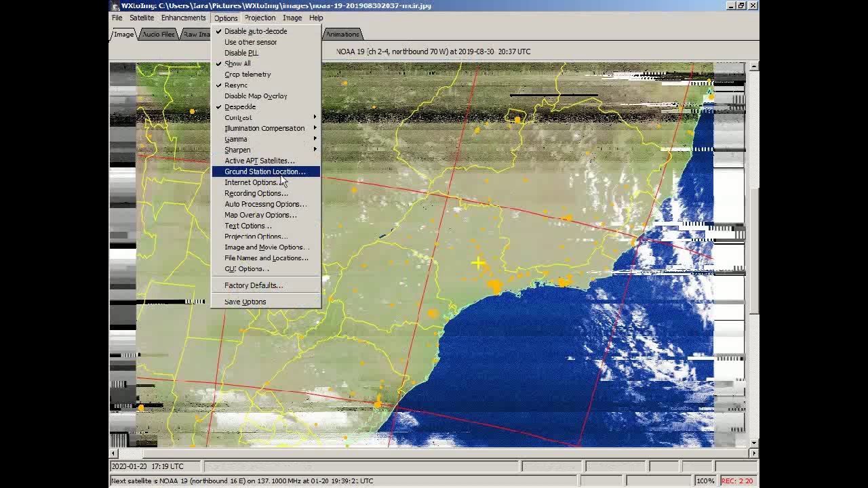Expand the Gamma submenu
868x488 pixels.
point(266,139)
